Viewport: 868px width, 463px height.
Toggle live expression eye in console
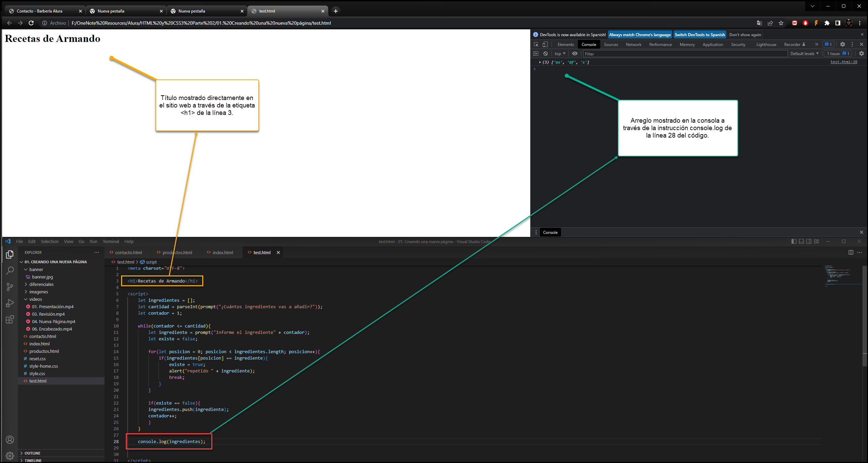[575, 53]
